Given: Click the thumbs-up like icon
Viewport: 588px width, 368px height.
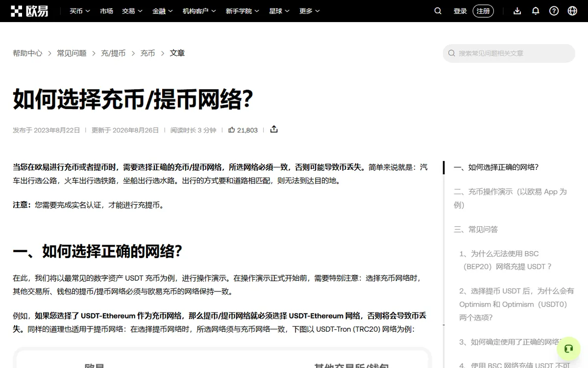Looking at the screenshot, I should [232, 130].
